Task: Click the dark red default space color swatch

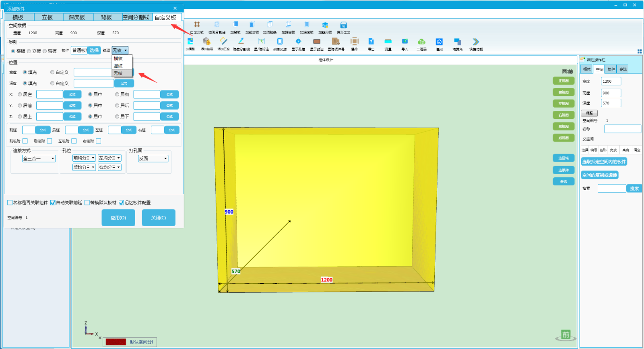Action: pyautogui.click(x=116, y=342)
